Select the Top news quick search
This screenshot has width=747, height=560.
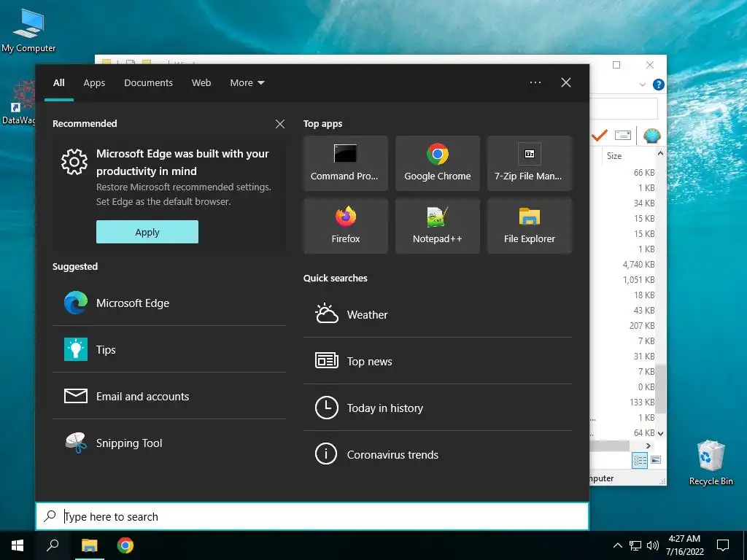coord(438,361)
